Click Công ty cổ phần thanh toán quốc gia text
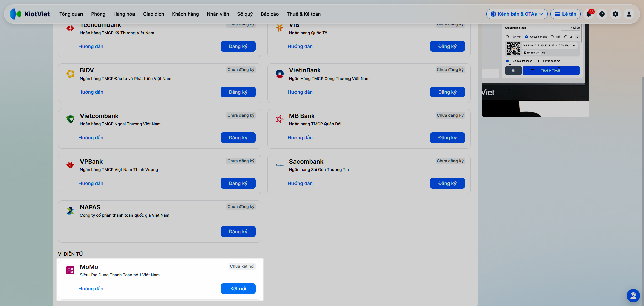 pos(124,215)
